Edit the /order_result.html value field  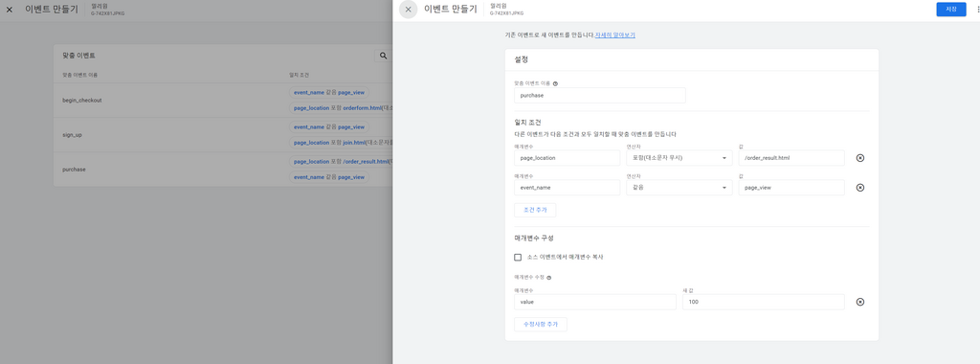[x=791, y=158]
